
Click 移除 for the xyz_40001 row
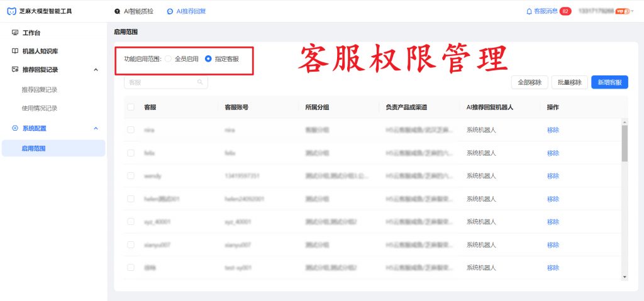tap(553, 222)
